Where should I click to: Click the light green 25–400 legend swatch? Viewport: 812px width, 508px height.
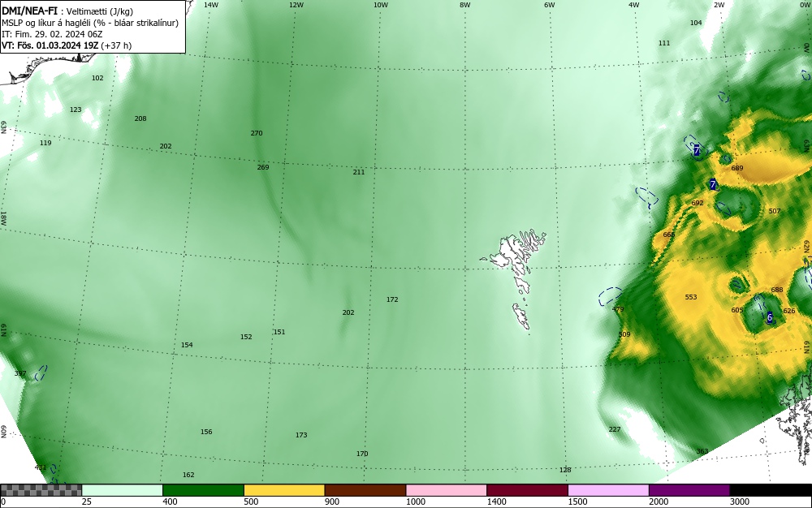tap(123, 490)
